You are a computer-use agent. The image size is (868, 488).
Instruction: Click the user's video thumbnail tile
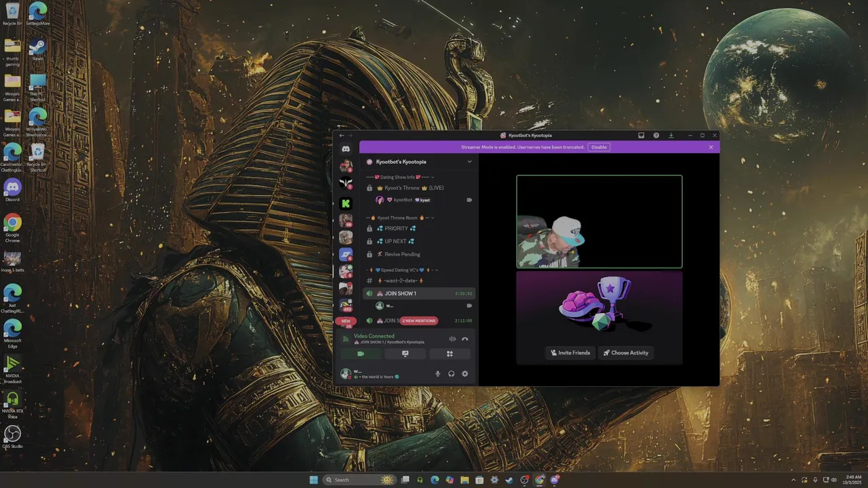pyautogui.click(x=599, y=222)
